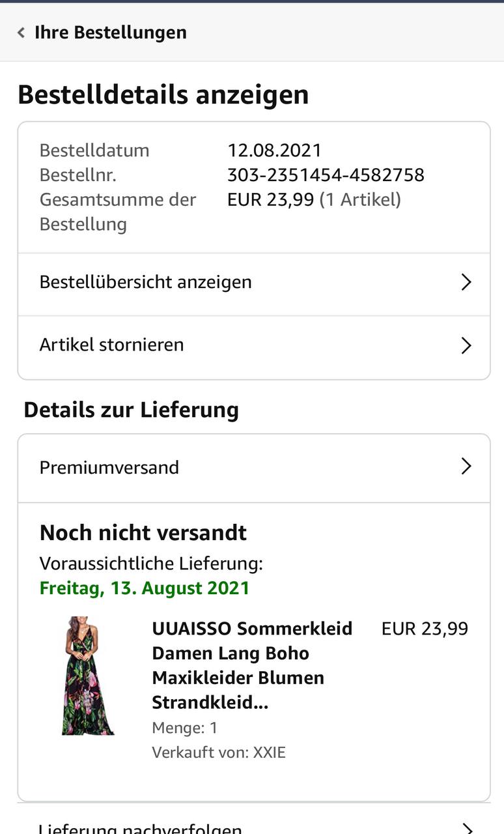Open Bestellübersicht anzeigen

[254, 282]
